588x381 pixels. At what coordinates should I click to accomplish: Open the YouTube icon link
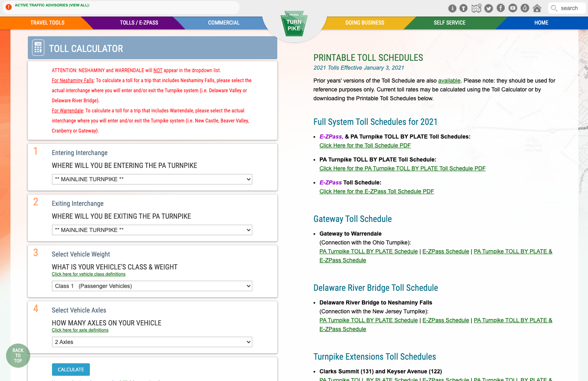pos(513,8)
